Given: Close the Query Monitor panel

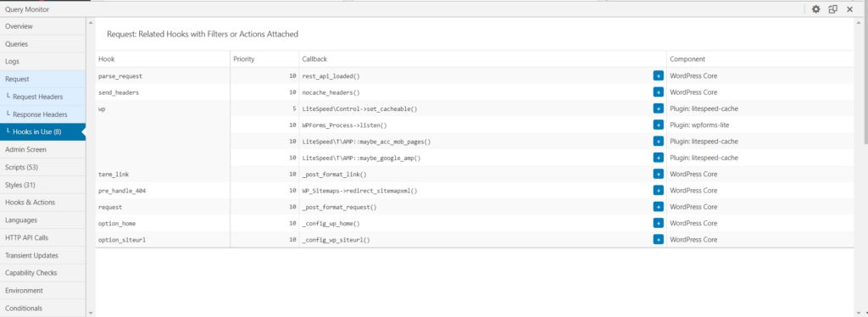Looking at the screenshot, I should pyautogui.click(x=849, y=8).
